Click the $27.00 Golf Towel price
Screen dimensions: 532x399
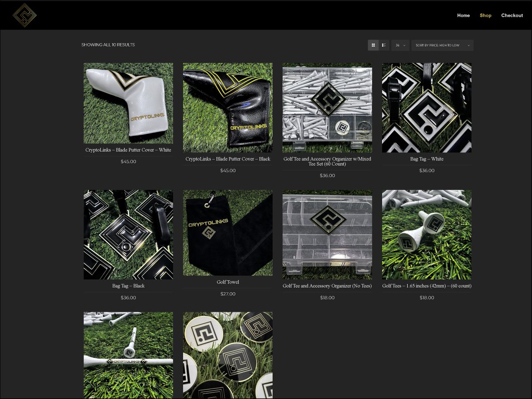[x=228, y=294]
